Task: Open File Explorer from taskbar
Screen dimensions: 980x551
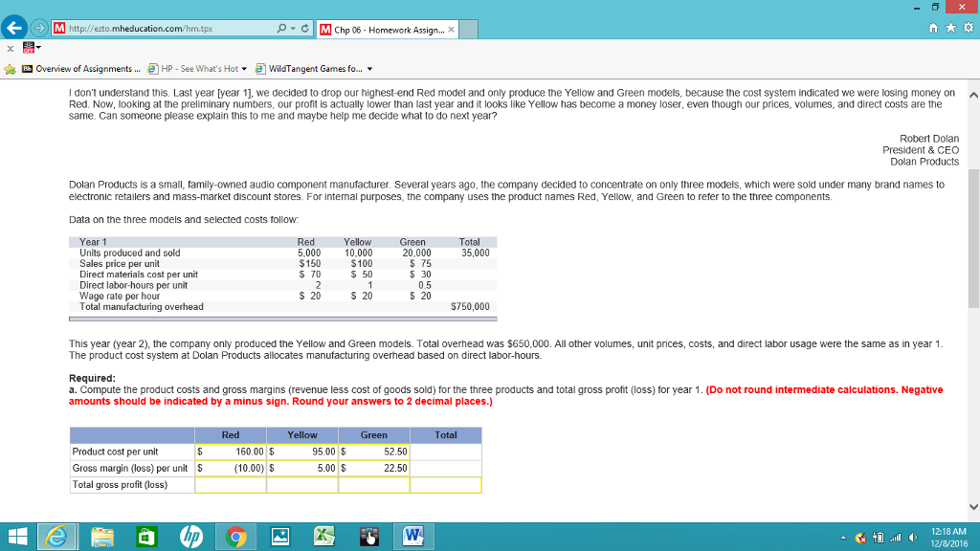Action: pos(101,537)
